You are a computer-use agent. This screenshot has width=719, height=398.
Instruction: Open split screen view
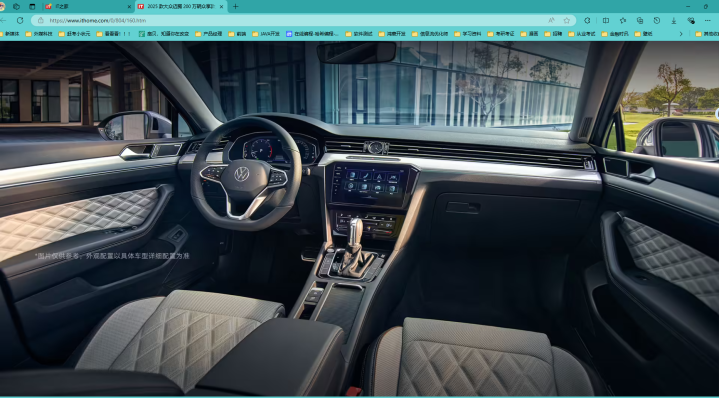point(606,20)
